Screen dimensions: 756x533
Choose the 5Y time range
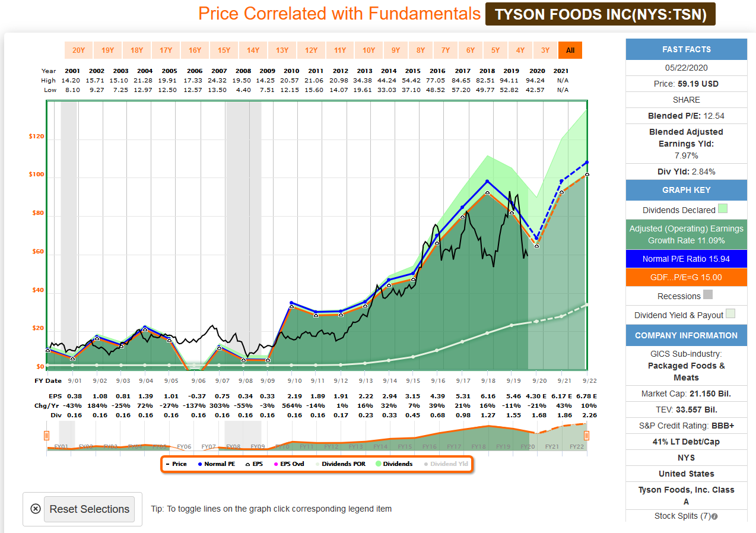click(495, 50)
